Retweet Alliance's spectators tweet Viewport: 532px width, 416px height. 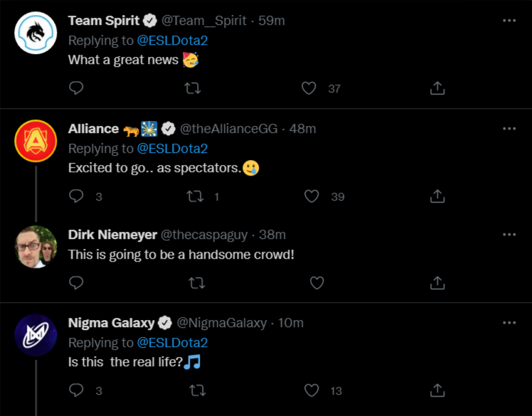193,196
